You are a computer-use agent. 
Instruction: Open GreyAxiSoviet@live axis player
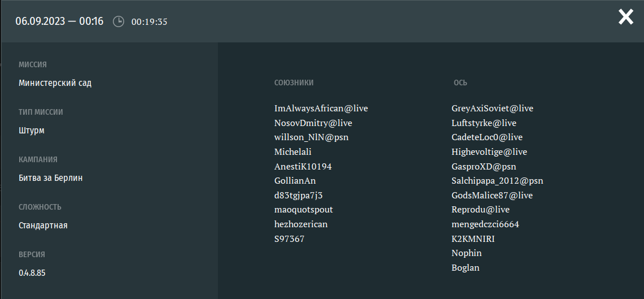(x=492, y=109)
